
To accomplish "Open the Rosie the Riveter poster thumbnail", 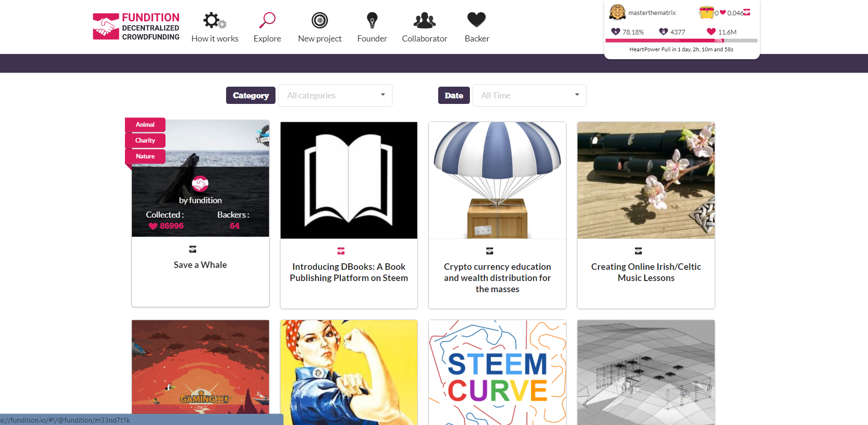I will tap(349, 372).
